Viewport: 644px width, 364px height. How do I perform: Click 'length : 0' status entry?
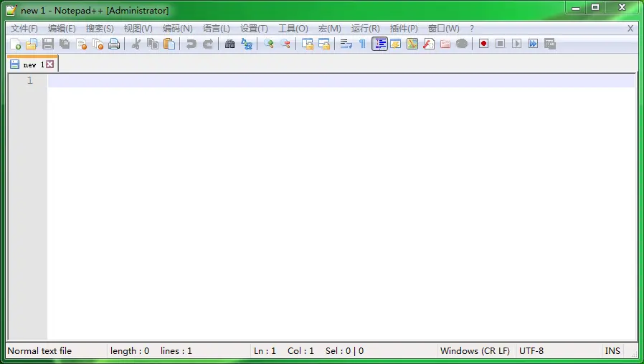point(130,351)
